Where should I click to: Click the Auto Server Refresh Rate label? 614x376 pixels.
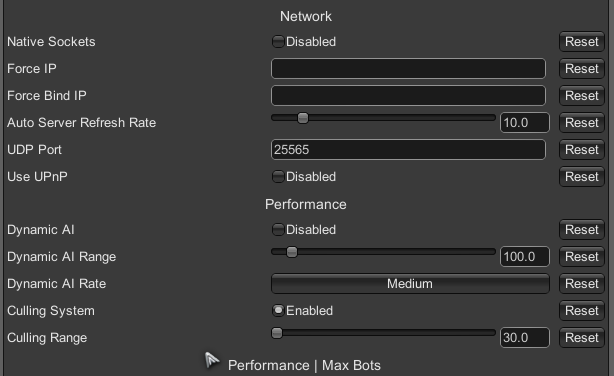[81, 123]
